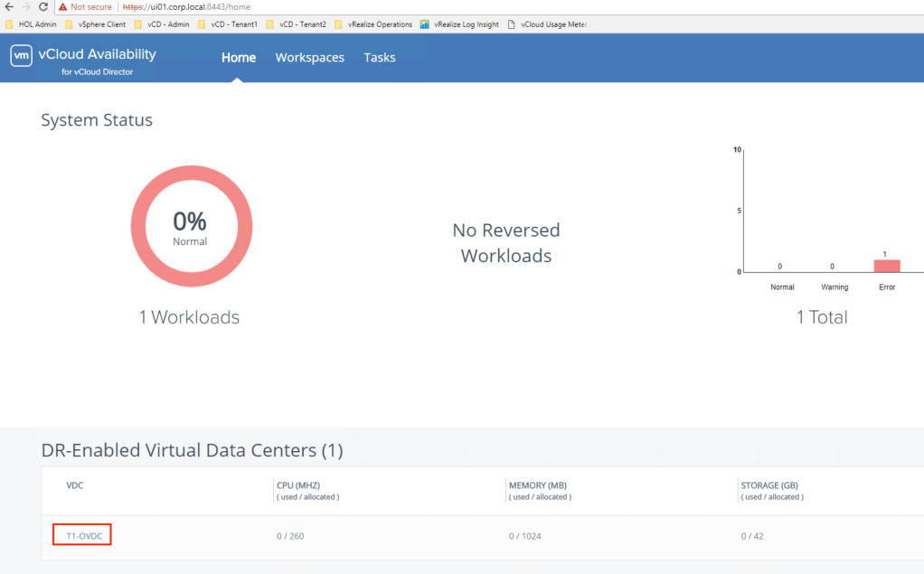Open the vRealize Operations bookmark folder
924x574 pixels.
point(372,24)
